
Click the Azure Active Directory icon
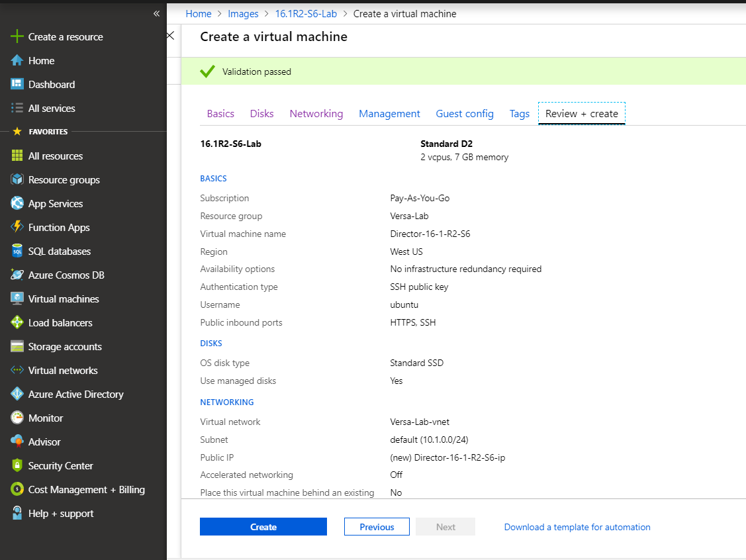[17, 394]
